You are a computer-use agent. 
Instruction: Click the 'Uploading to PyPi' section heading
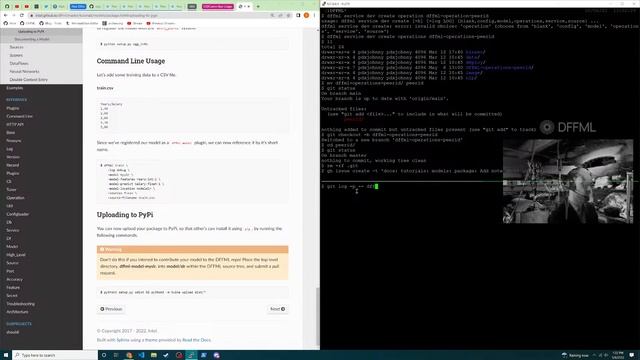click(125, 215)
